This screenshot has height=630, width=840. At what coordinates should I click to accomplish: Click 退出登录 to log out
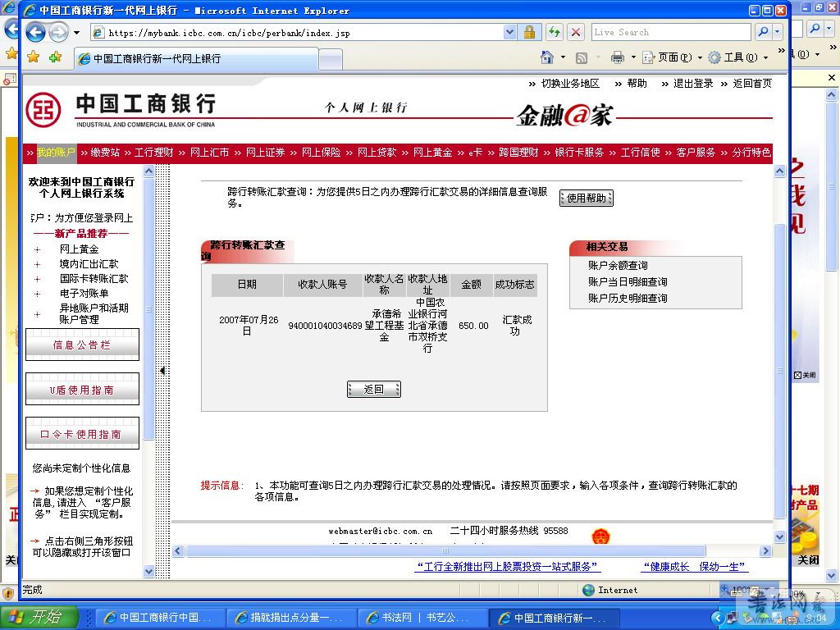tap(693, 84)
